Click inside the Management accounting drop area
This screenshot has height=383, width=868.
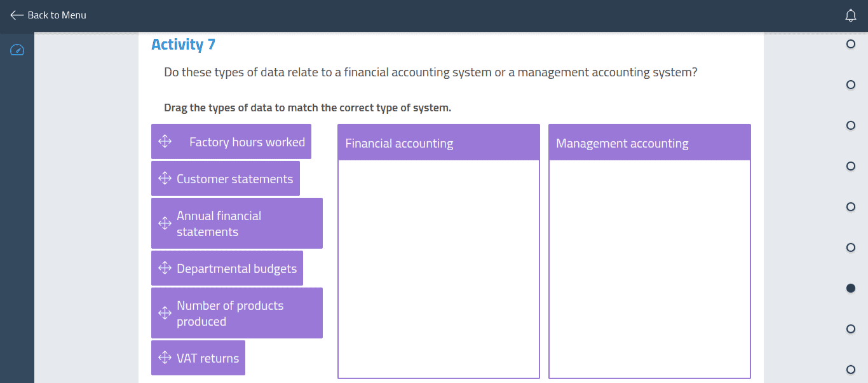tap(649, 268)
